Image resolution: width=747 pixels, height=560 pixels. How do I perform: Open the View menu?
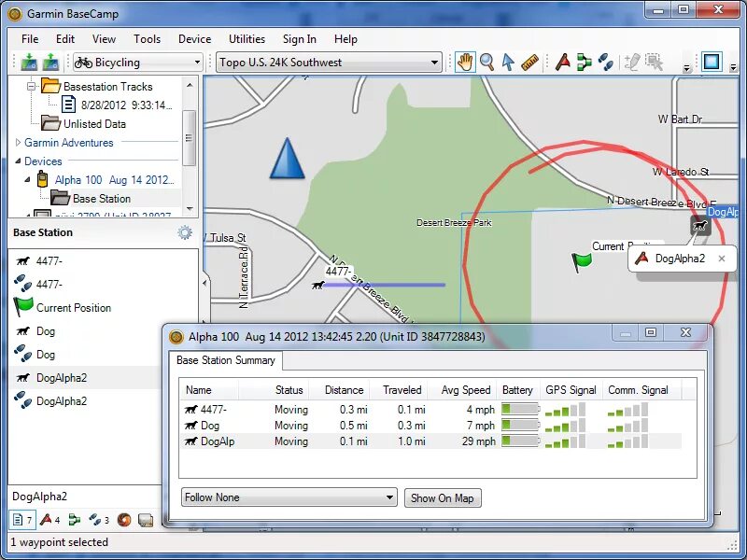point(104,39)
